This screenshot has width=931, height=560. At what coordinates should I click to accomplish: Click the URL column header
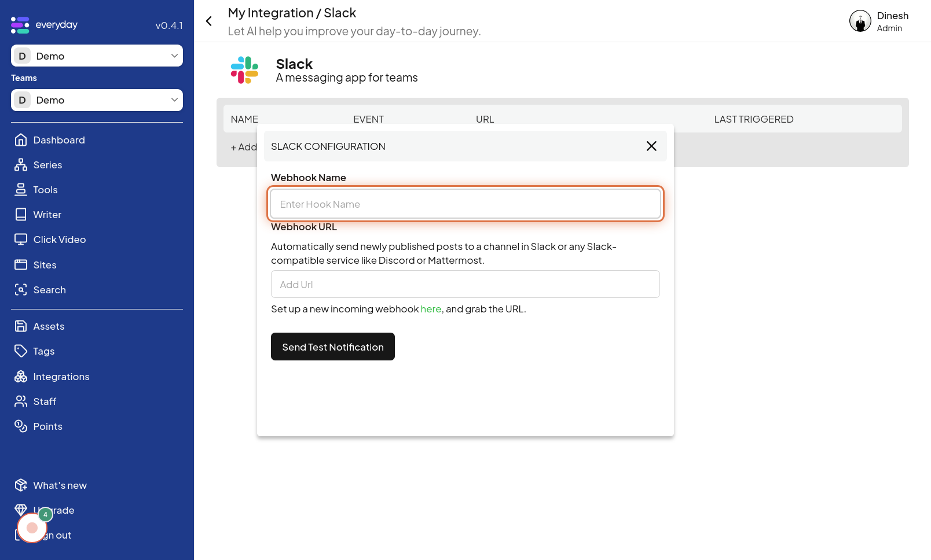pyautogui.click(x=485, y=119)
